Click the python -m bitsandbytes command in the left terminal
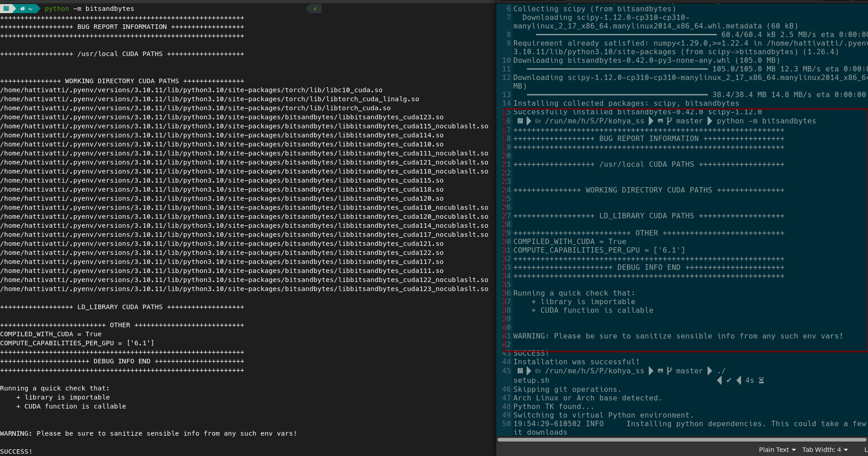This screenshot has height=456, width=868. [89, 9]
